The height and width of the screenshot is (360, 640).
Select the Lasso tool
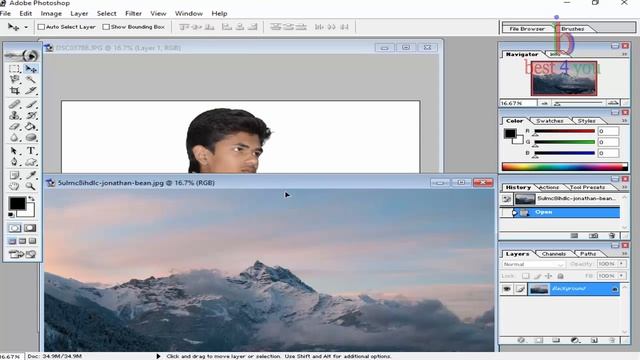click(14, 80)
